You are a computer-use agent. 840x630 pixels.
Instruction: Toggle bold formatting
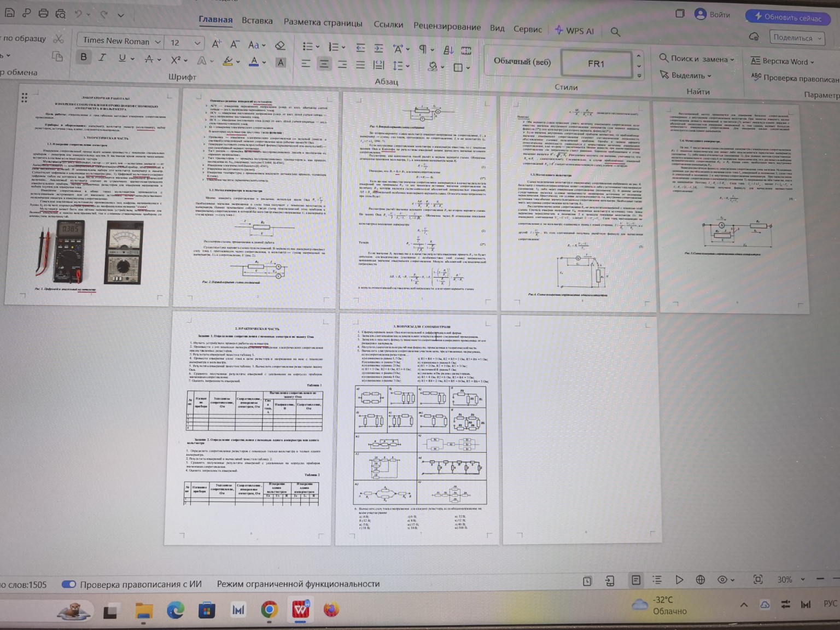(x=84, y=57)
